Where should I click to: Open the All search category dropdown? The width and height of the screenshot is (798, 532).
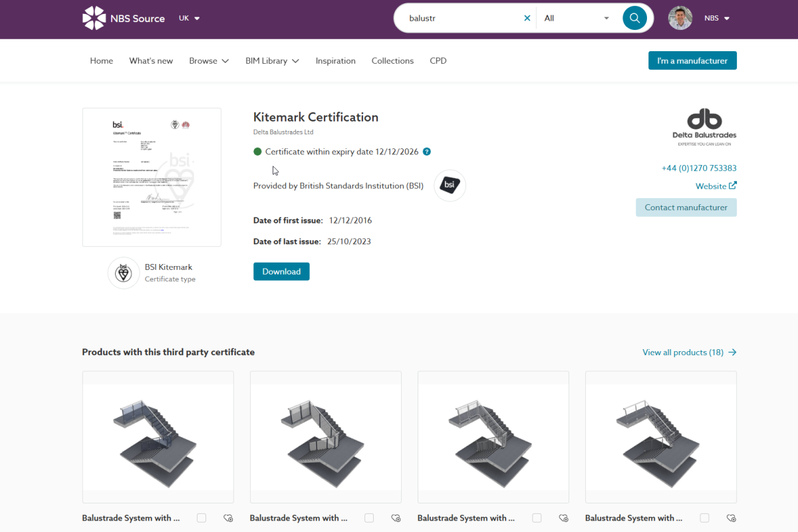[x=577, y=18]
